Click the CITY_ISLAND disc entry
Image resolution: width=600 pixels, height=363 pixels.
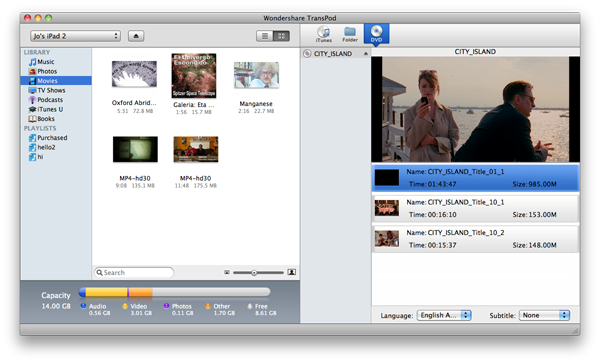coord(336,54)
